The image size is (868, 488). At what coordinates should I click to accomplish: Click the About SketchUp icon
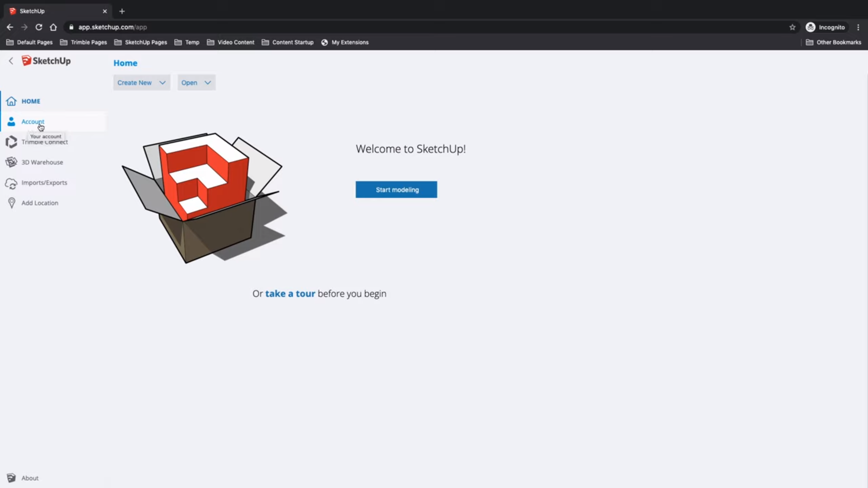pyautogui.click(x=11, y=478)
